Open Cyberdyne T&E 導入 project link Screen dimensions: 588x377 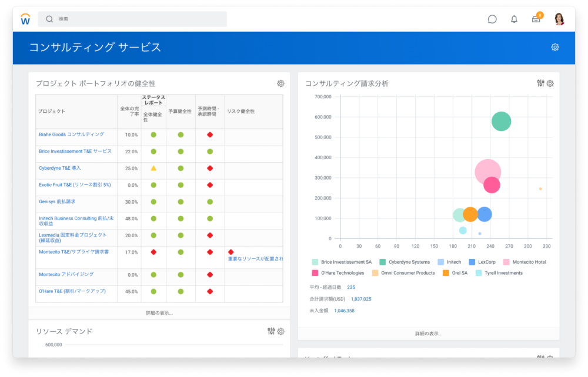click(x=59, y=168)
